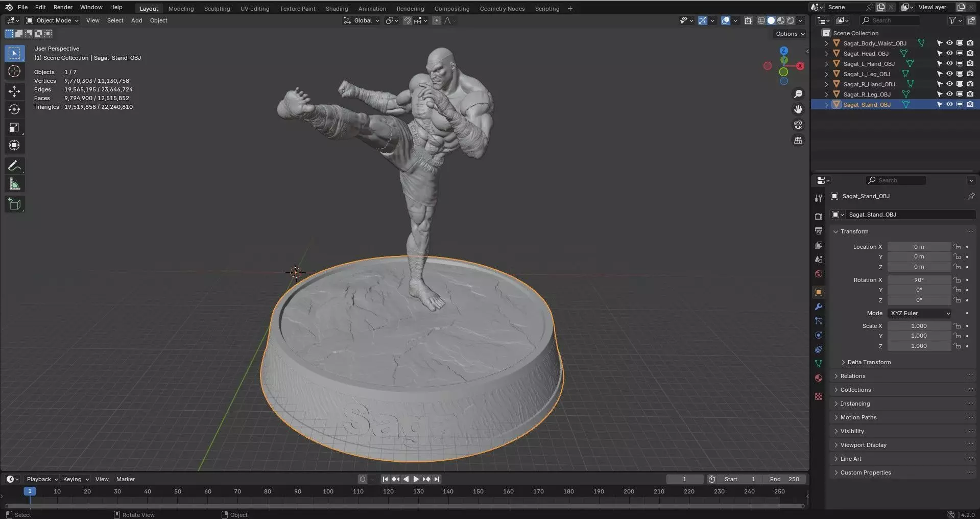This screenshot has height=519, width=980.
Task: Open the Modifiers wrench tab
Action: (x=819, y=306)
